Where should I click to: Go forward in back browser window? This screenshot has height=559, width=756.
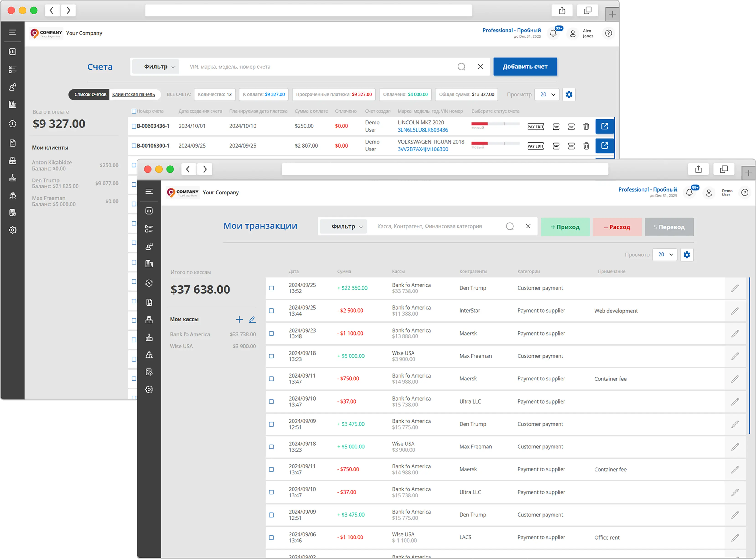tap(68, 10)
